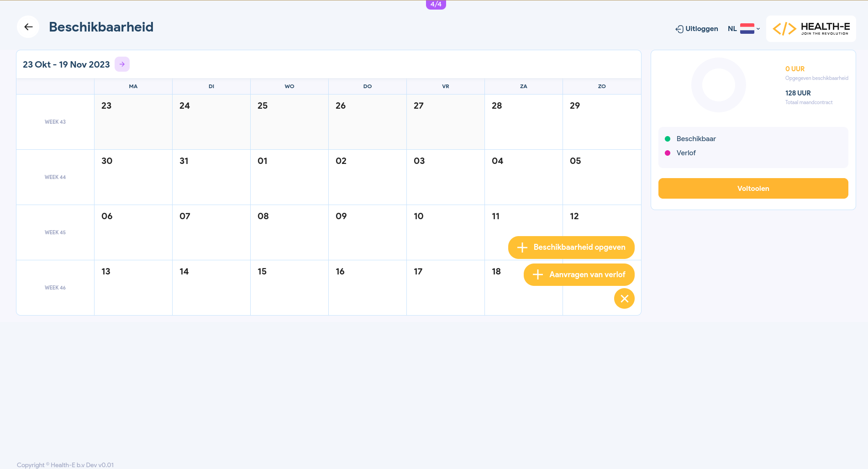Click the green Beschikbaar legend dot
Viewport: 868px width, 469px height.
668,139
